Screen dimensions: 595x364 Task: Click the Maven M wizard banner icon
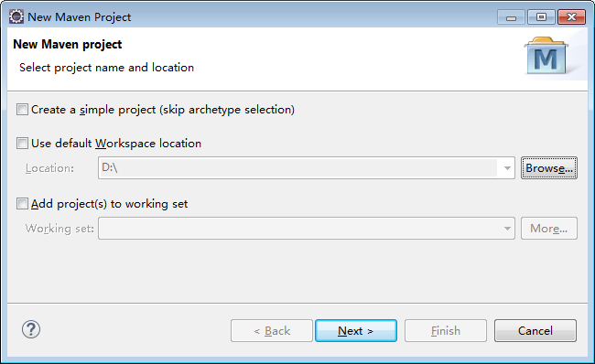tap(546, 56)
